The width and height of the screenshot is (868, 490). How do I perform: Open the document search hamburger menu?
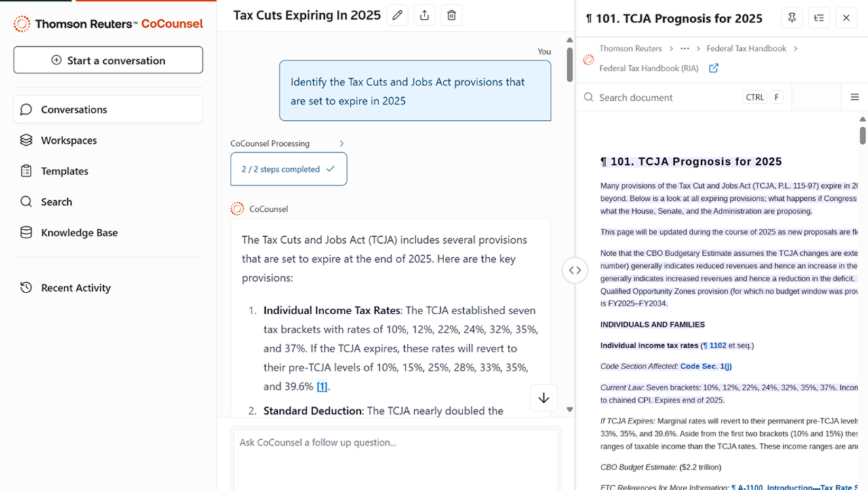click(x=854, y=97)
